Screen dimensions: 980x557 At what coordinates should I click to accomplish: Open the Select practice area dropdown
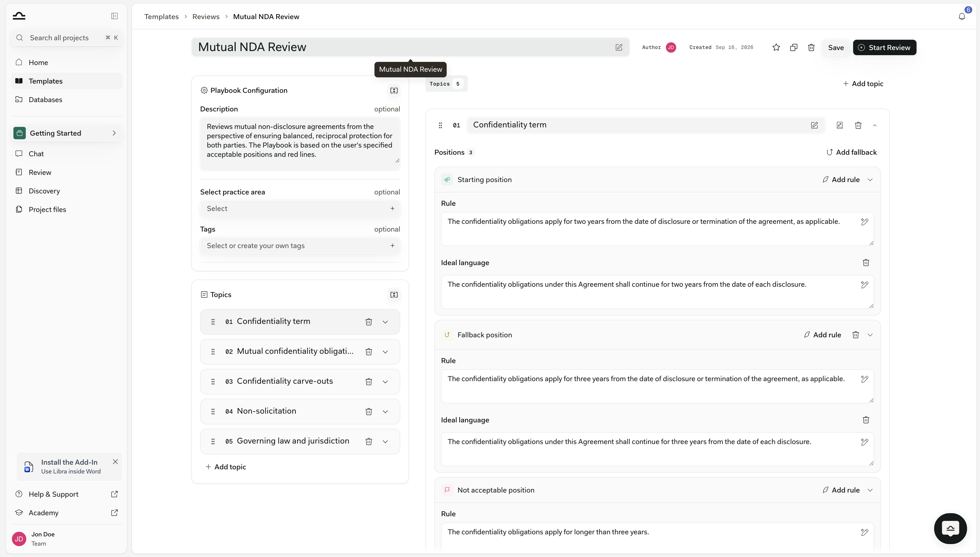[300, 209]
